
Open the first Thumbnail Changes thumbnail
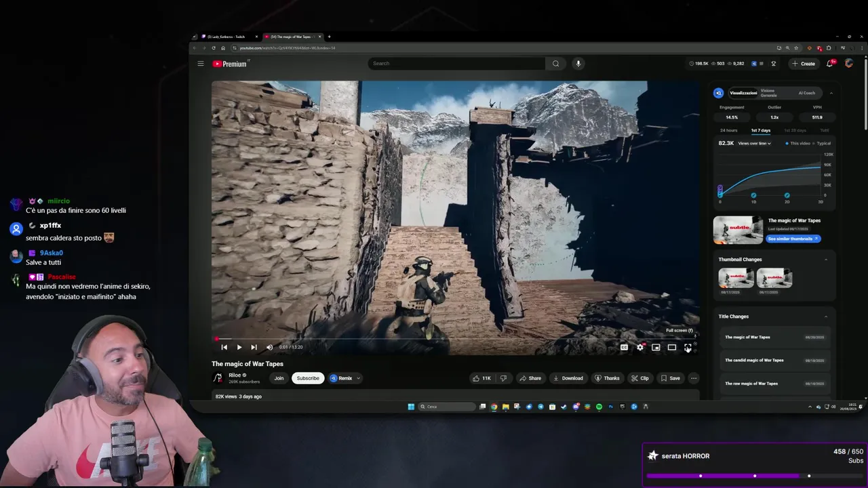pyautogui.click(x=736, y=278)
